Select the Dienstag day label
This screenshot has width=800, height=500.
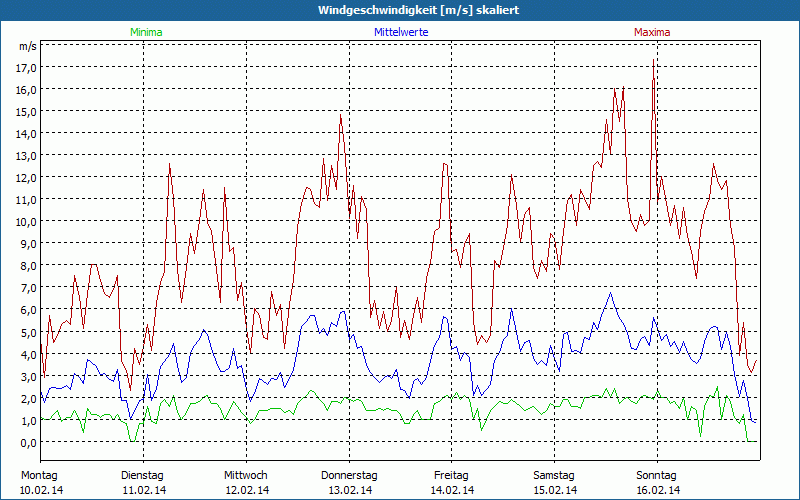142,475
